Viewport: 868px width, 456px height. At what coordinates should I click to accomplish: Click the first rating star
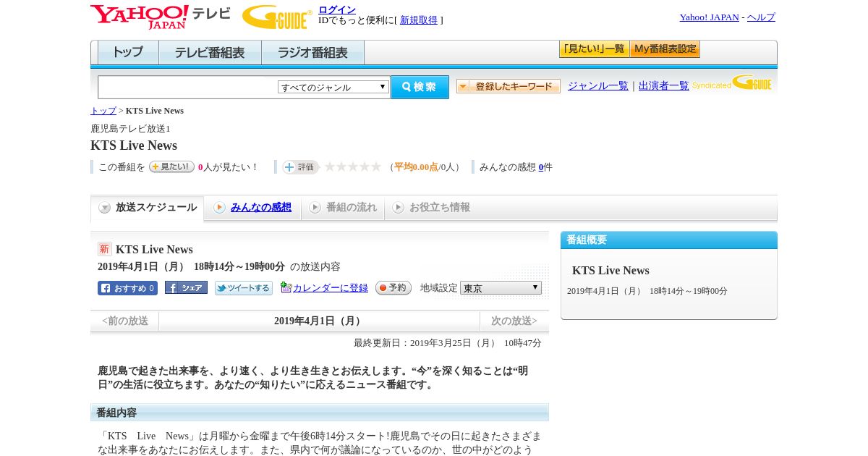tap(330, 166)
